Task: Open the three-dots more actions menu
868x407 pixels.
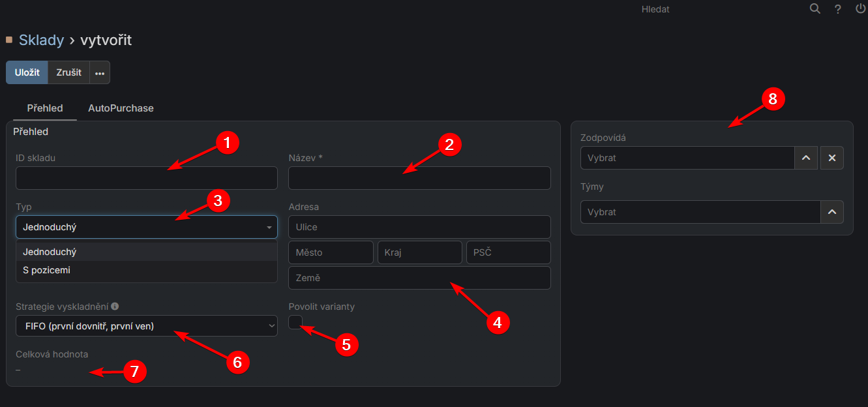Action: (x=100, y=73)
